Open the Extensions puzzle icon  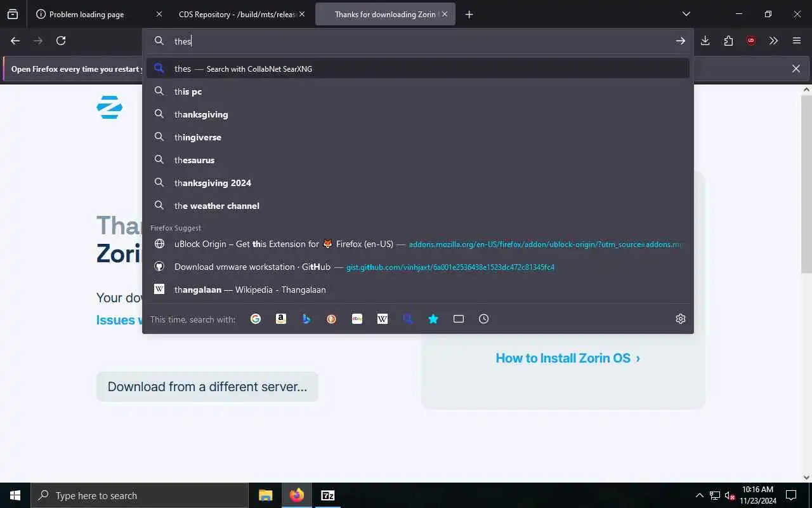point(728,41)
